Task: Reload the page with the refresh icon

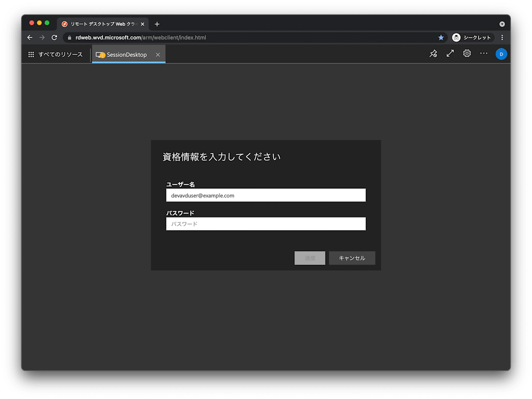Action: [x=55, y=38]
